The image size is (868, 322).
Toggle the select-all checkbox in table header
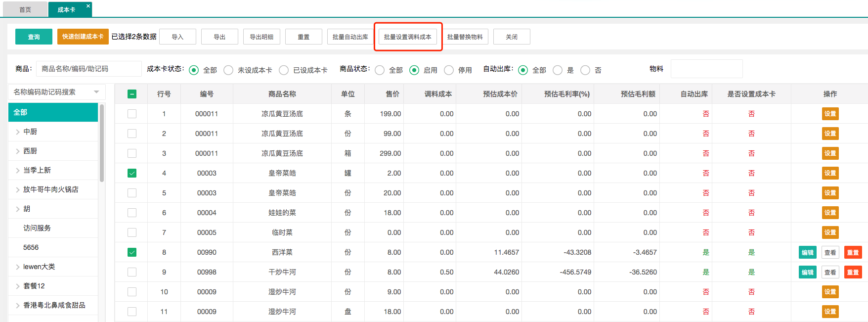click(132, 94)
